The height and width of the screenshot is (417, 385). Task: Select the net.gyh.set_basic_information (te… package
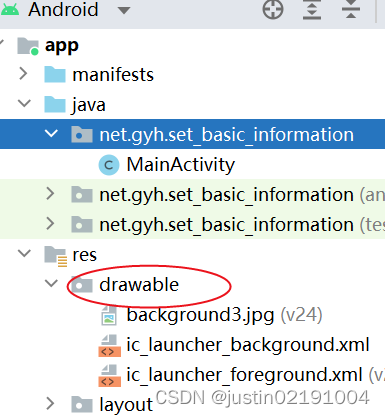192,224
